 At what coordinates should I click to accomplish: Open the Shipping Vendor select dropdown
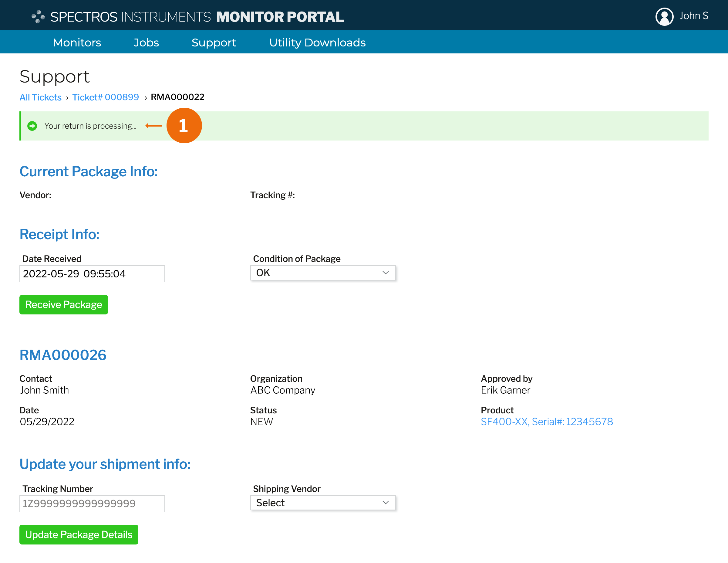tap(322, 502)
